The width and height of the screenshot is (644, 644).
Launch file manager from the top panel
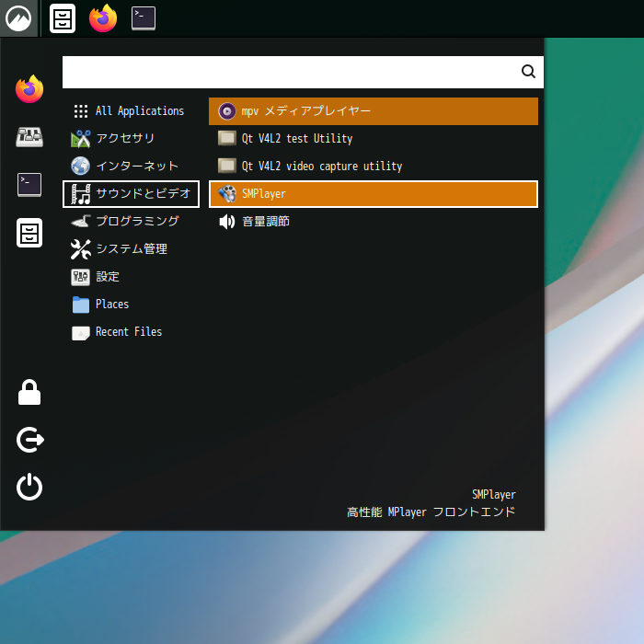tap(63, 18)
